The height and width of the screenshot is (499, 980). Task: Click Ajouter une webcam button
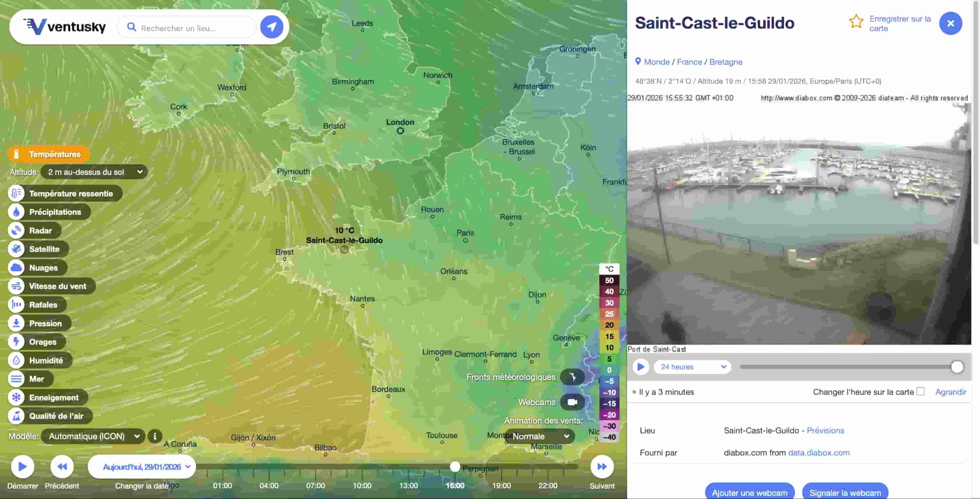(x=749, y=492)
